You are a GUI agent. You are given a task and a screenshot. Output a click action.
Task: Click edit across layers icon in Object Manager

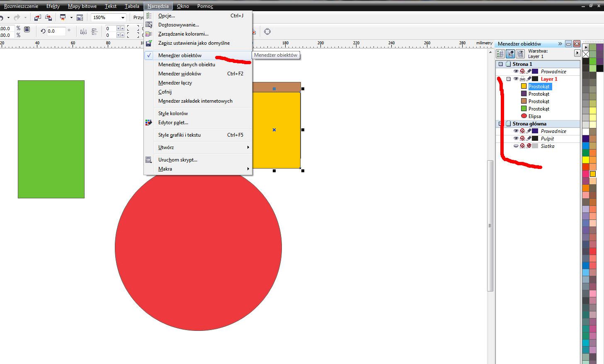pos(510,54)
